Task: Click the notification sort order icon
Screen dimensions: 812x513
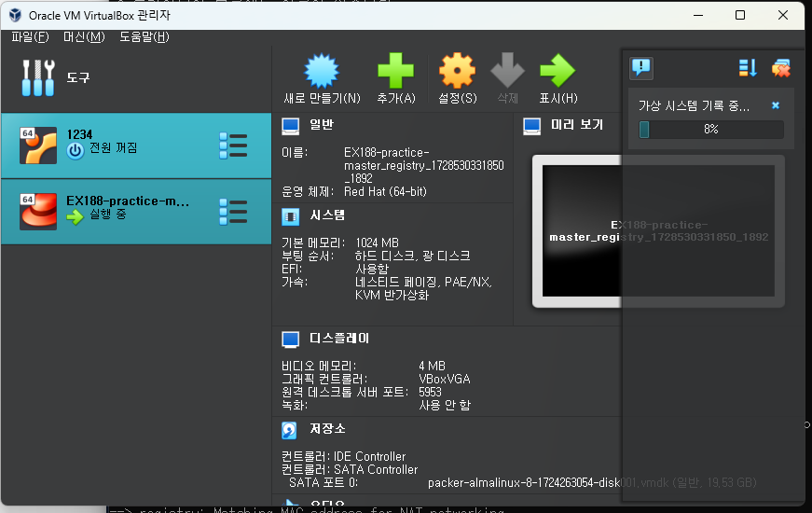Action: (748, 68)
